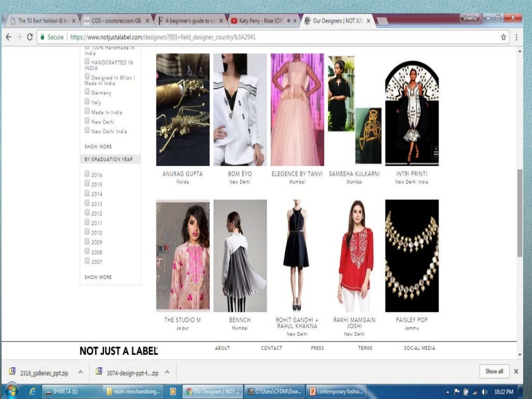Open the SAMEEHA KULKARNI designer link
The height and width of the screenshot is (399, 532).
pos(354,174)
